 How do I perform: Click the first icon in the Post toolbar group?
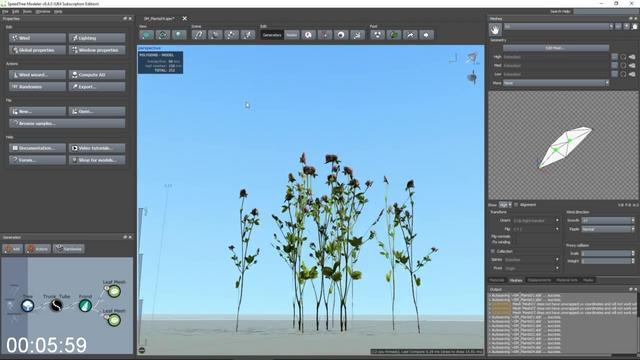point(378,35)
